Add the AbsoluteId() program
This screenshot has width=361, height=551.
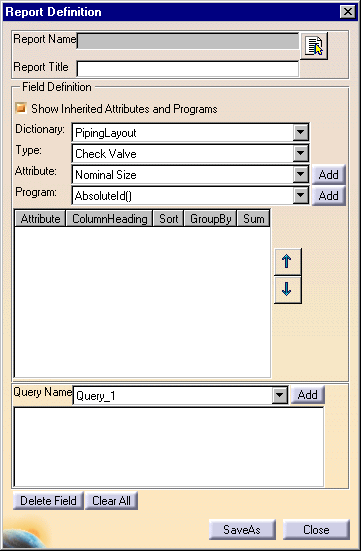329,196
